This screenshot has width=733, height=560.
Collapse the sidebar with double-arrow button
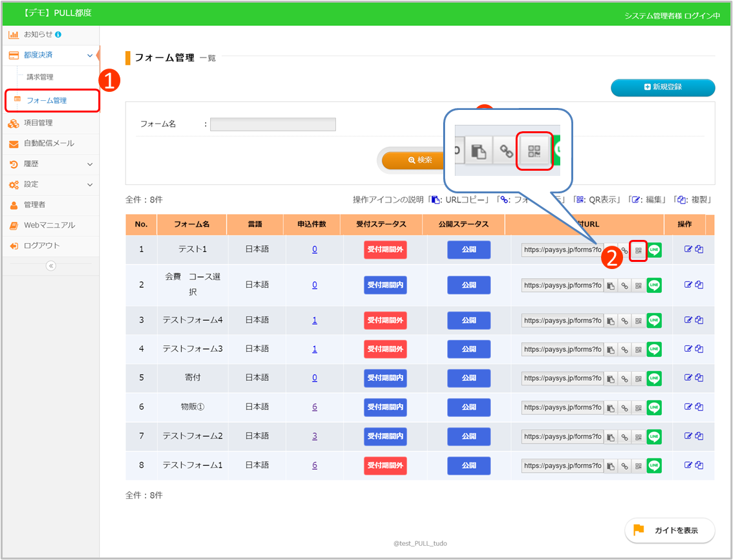(50, 266)
